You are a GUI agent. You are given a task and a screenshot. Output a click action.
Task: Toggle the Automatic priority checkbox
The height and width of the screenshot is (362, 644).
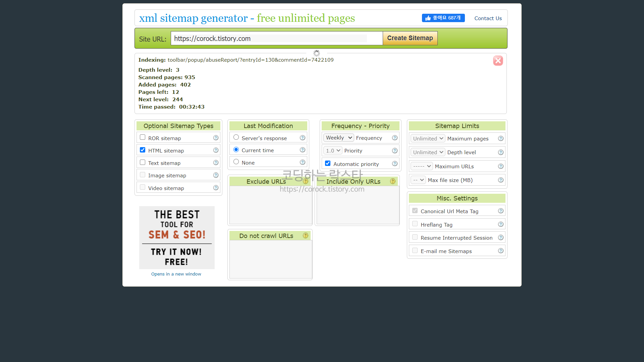tap(328, 164)
